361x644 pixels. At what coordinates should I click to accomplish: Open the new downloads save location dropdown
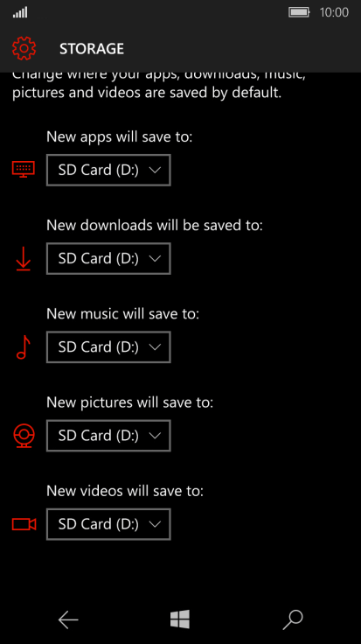tap(108, 258)
